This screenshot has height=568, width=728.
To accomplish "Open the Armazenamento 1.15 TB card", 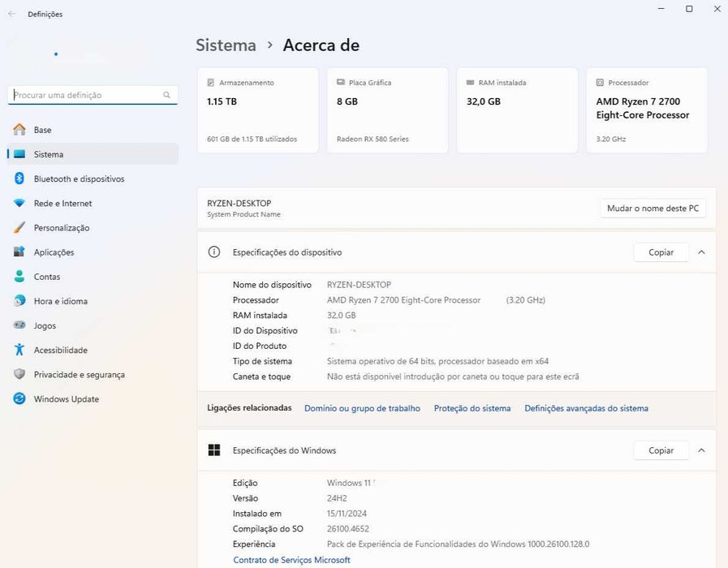I will click(x=257, y=110).
